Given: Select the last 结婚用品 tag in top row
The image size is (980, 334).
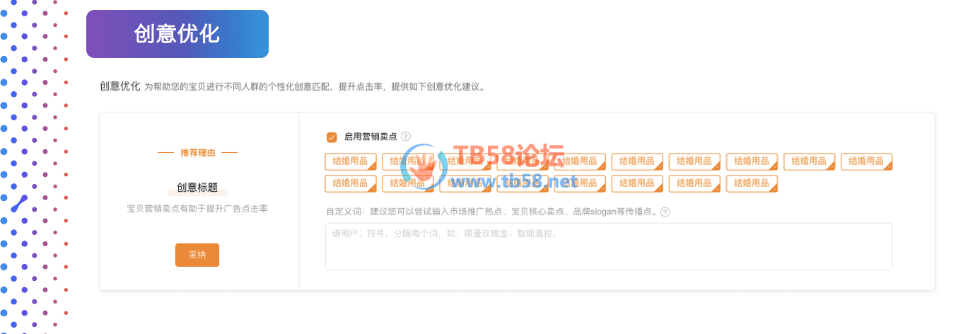Looking at the screenshot, I should [866, 161].
